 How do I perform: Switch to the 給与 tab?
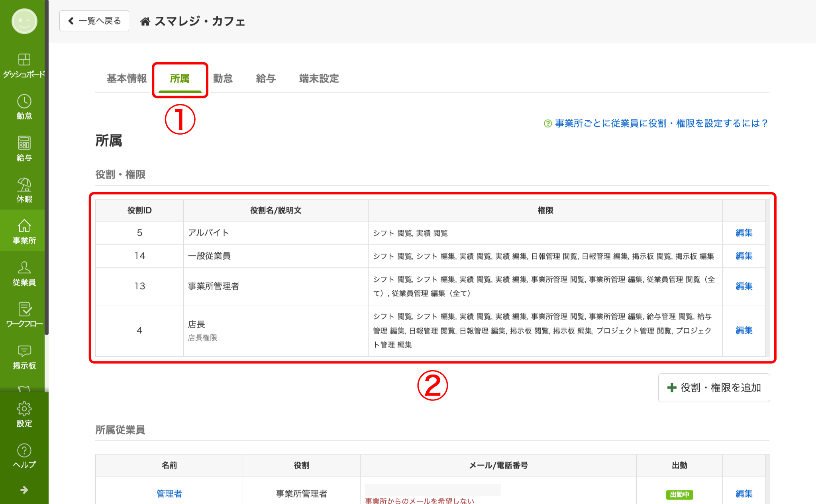point(266,78)
